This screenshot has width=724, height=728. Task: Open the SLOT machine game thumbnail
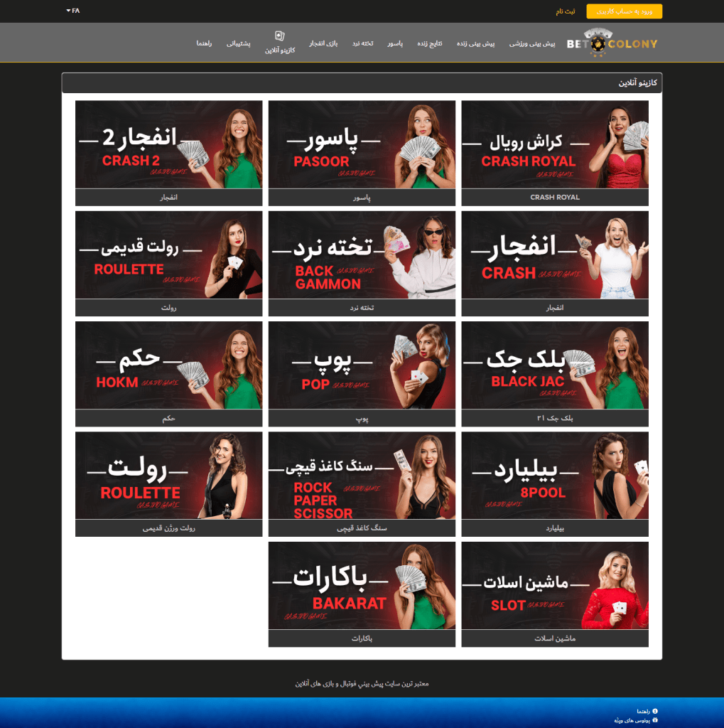tap(555, 586)
